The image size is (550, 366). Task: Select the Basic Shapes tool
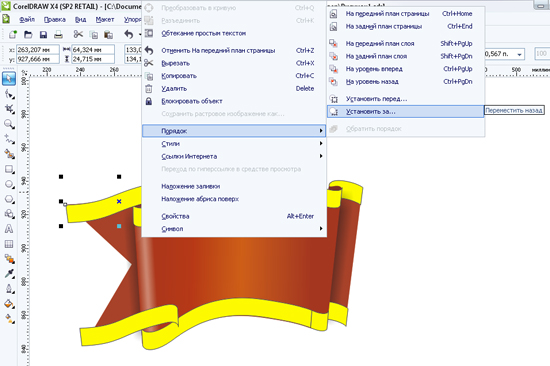click(9, 214)
